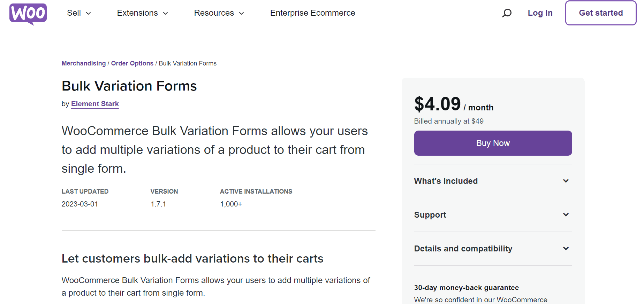Open the Extensions menu
644x304 pixels.
pos(143,13)
